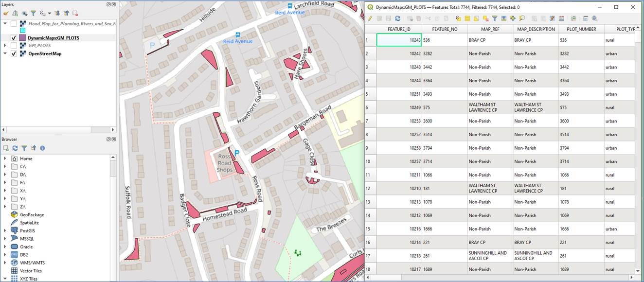Click Select All icon in attribute table
The width and height of the screenshot is (644, 282).
click(x=467, y=18)
